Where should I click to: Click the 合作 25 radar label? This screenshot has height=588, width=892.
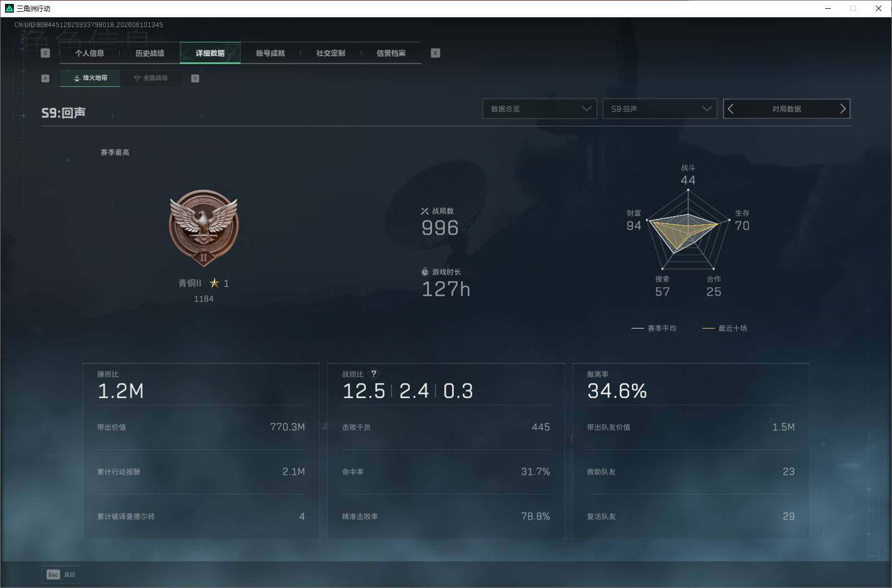(714, 287)
